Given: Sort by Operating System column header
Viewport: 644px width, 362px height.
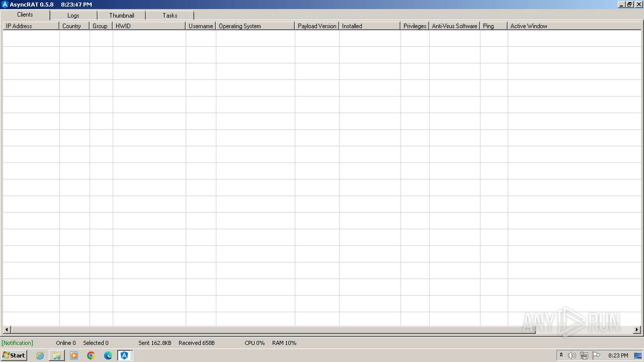Looking at the screenshot, I should tap(255, 26).
